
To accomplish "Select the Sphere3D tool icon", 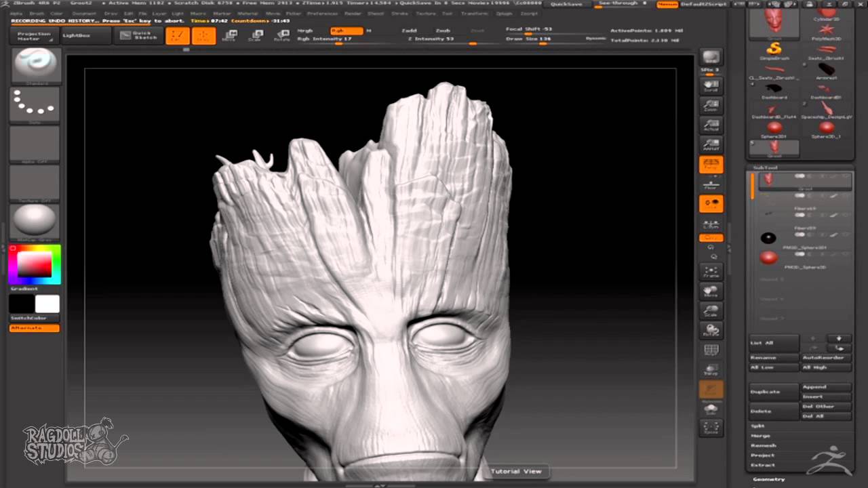I will (x=774, y=128).
